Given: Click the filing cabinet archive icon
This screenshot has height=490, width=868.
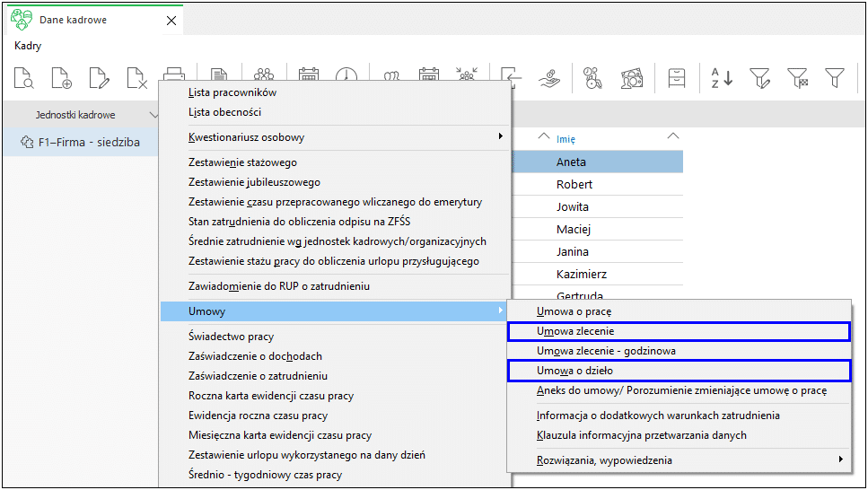Looking at the screenshot, I should coord(677,78).
